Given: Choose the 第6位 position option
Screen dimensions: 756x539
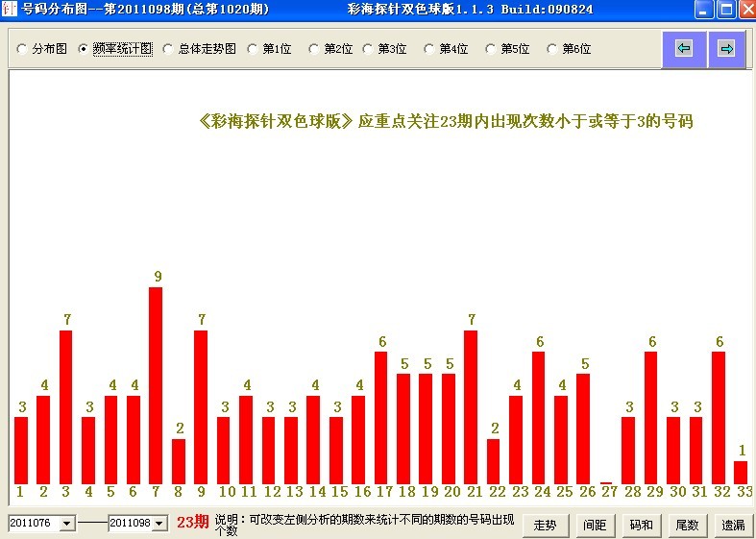Looking at the screenshot, I should (x=552, y=49).
